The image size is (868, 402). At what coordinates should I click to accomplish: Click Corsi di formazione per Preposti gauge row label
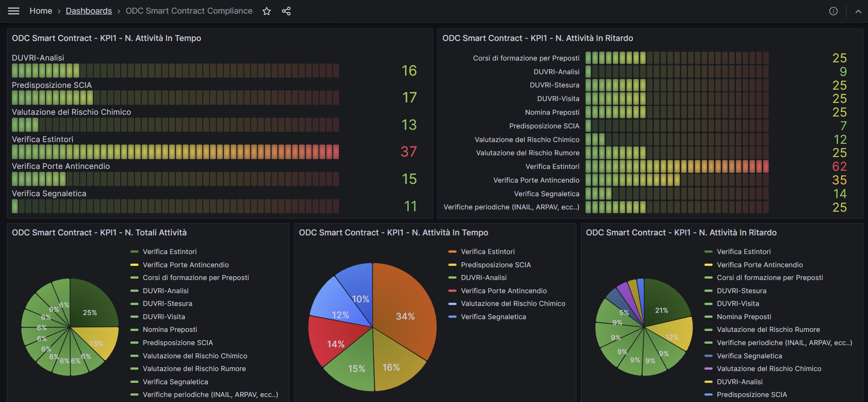click(526, 58)
